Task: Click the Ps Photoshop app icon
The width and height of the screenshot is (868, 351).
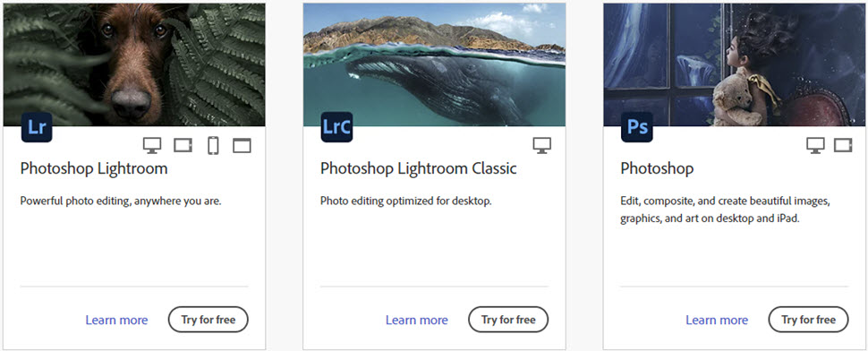Action: [637, 127]
